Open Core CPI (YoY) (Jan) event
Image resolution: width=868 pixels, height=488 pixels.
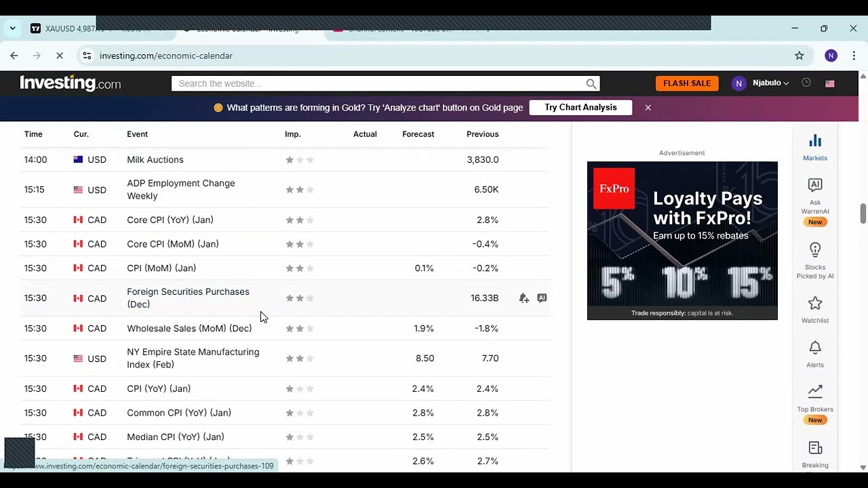pos(170,220)
